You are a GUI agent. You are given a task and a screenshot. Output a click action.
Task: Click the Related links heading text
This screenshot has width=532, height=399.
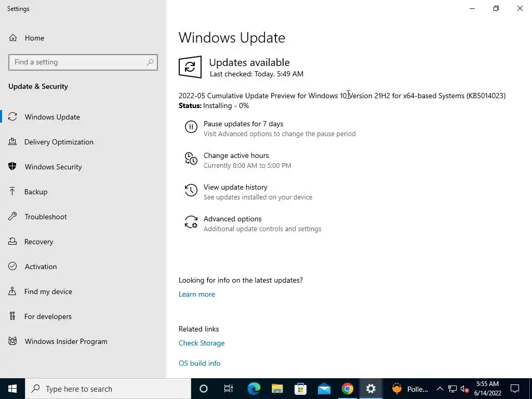click(x=199, y=329)
